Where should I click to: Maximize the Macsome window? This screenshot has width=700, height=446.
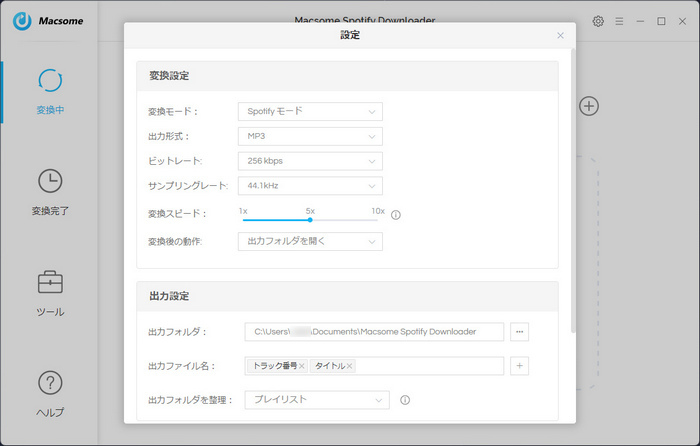tap(661, 21)
